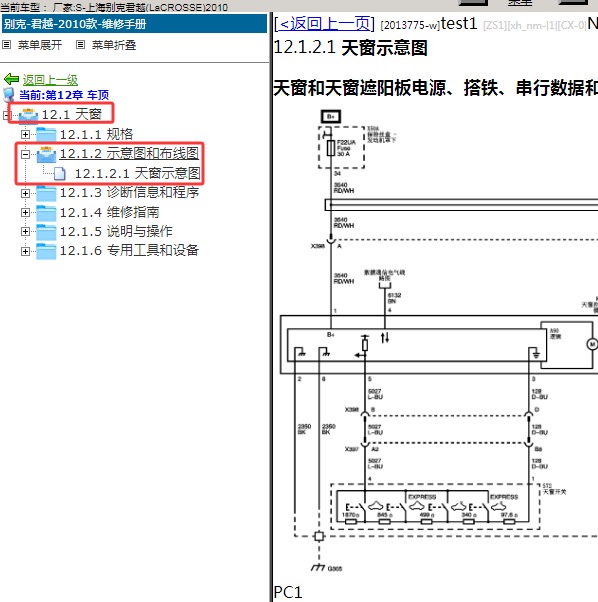Click the folder icon for 12.1.4 维修指南

click(x=46, y=213)
